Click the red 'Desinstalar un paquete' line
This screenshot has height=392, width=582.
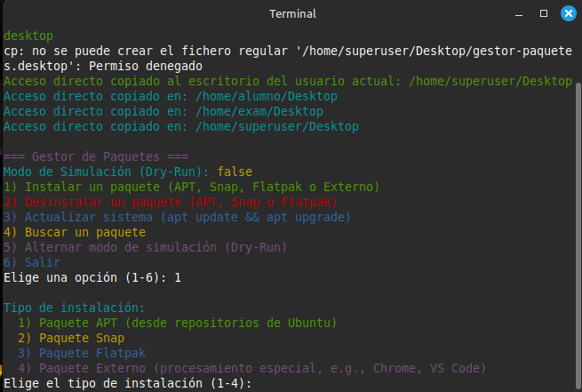(170, 202)
